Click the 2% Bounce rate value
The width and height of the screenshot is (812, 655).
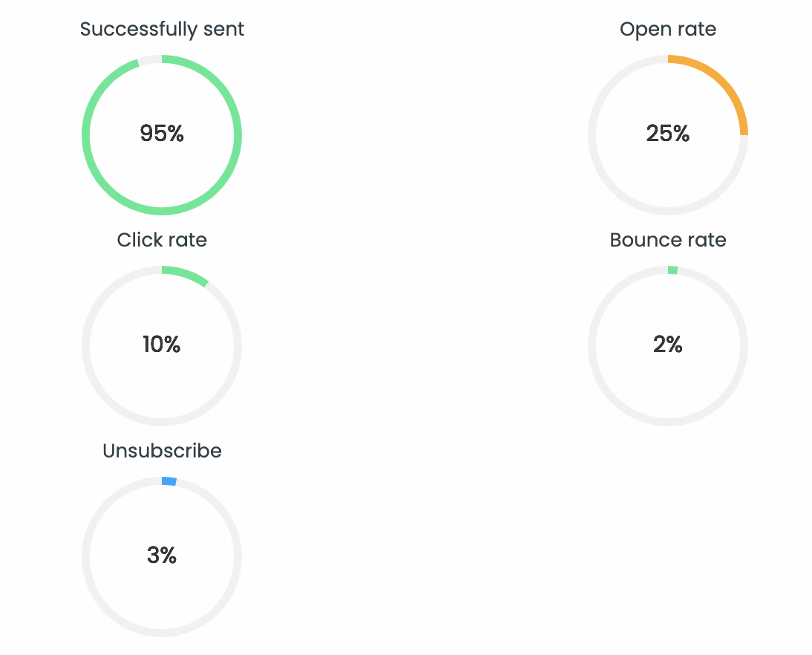pyautogui.click(x=667, y=345)
